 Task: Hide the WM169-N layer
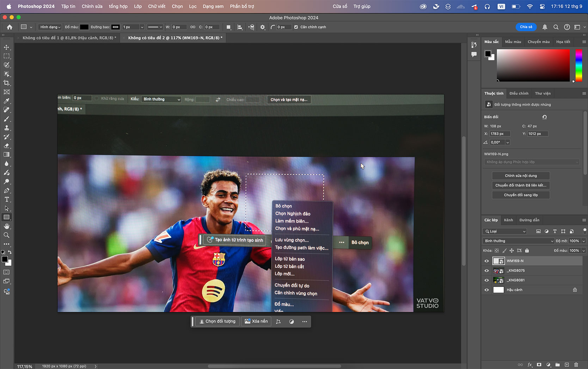click(486, 261)
